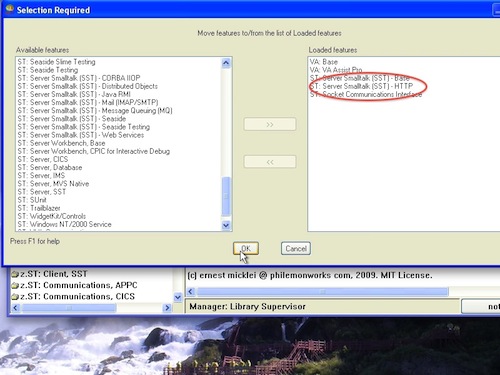The width and height of the screenshot is (500, 375).
Task: Click description pane scroll-left arrow
Action: click(191, 292)
